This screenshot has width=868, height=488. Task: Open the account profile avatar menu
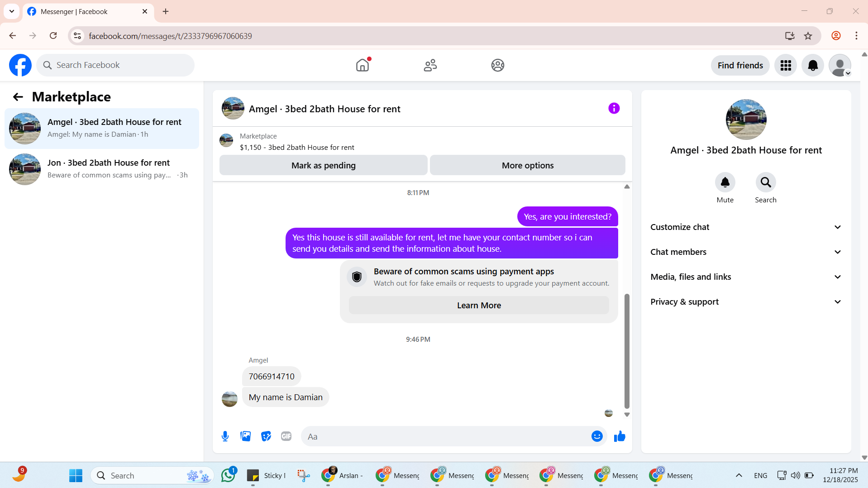840,66
